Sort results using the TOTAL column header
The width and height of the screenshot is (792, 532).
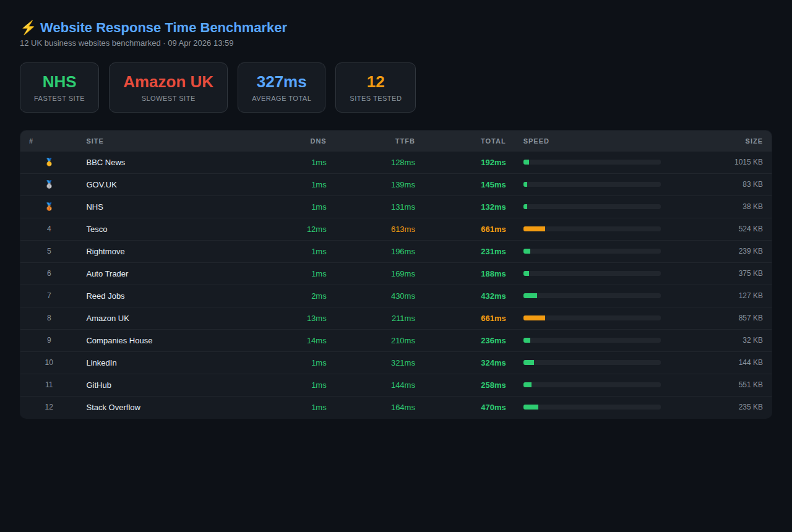(493, 141)
